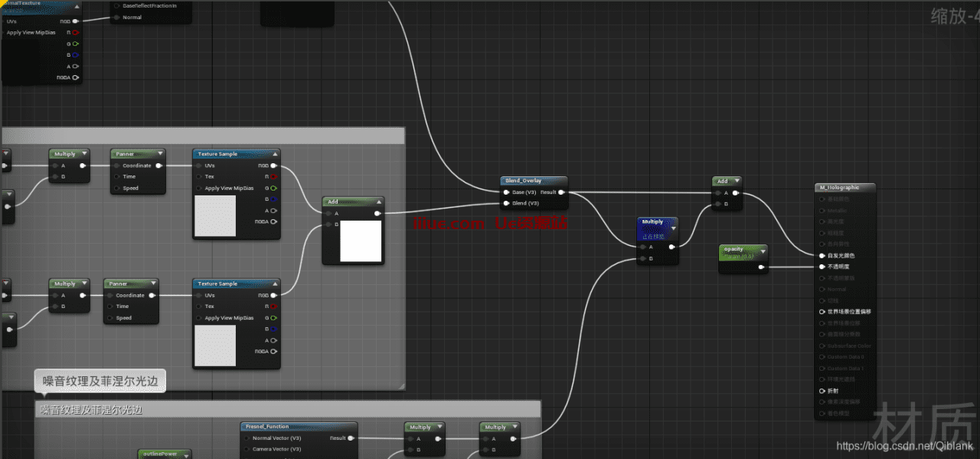Collapse the upper Texture Sample node preview
Viewport: 980px width, 459px height.
pos(273,154)
